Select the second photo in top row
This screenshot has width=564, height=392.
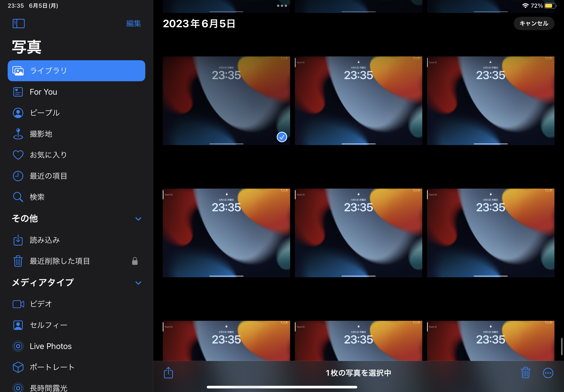point(358,101)
